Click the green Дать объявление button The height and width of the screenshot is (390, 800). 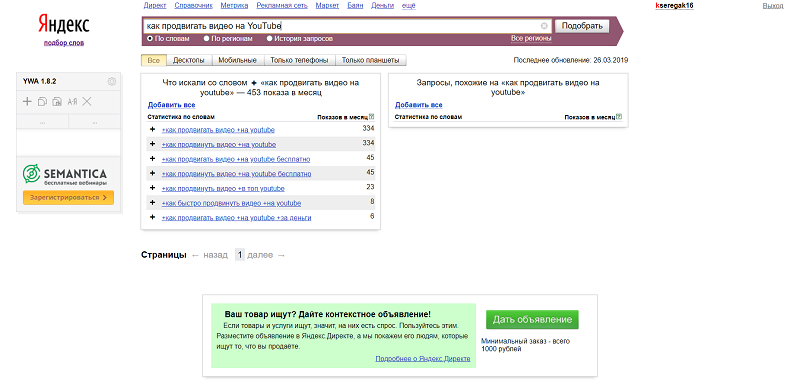tap(532, 320)
